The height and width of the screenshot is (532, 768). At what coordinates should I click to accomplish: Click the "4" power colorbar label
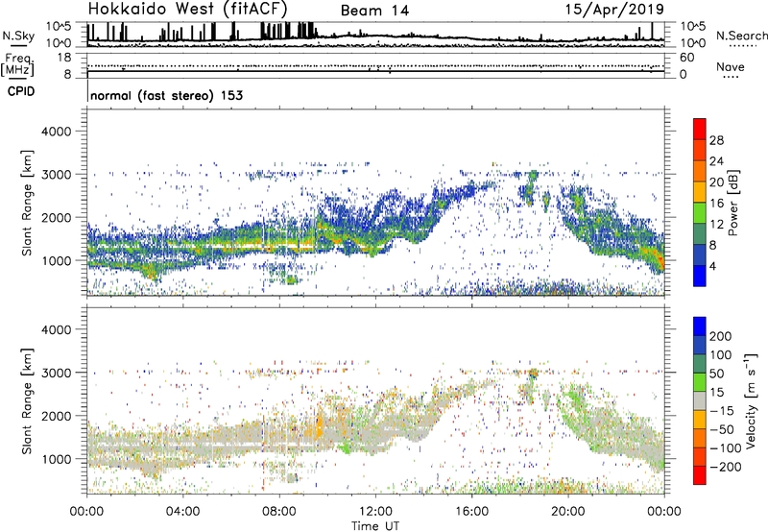713,266
